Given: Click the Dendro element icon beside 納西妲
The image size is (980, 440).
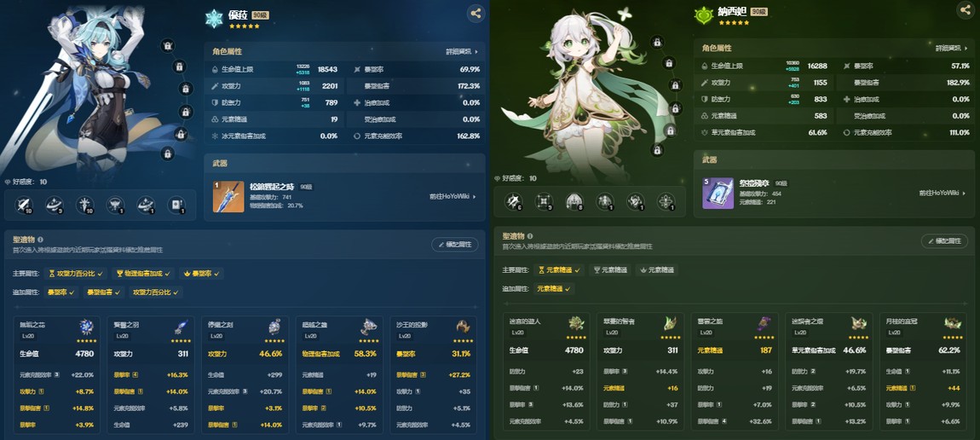Looking at the screenshot, I should pos(704,15).
